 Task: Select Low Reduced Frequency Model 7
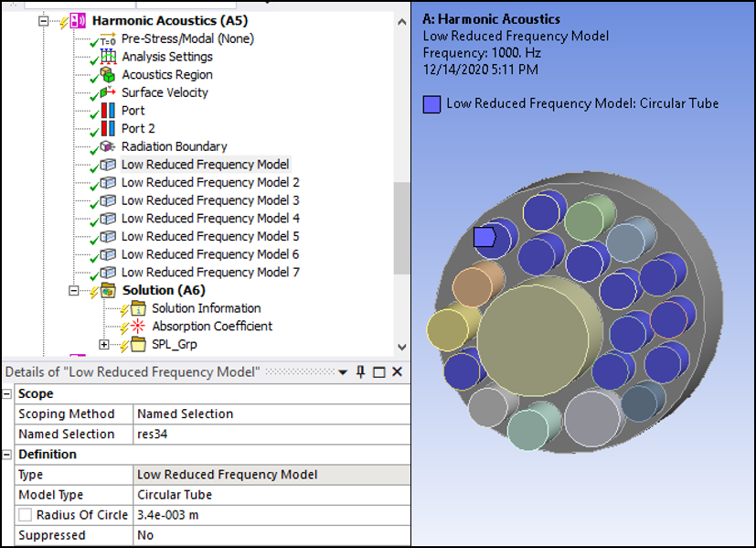click(x=210, y=273)
